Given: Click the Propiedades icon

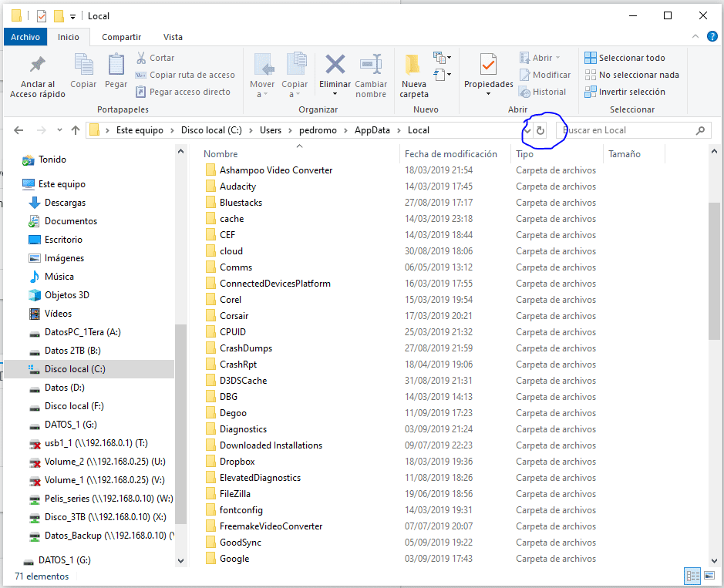Looking at the screenshot, I should coord(489,64).
